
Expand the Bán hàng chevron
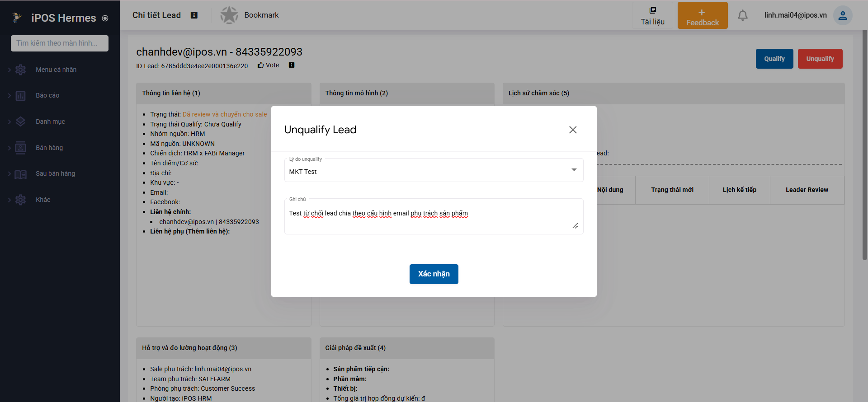point(9,148)
